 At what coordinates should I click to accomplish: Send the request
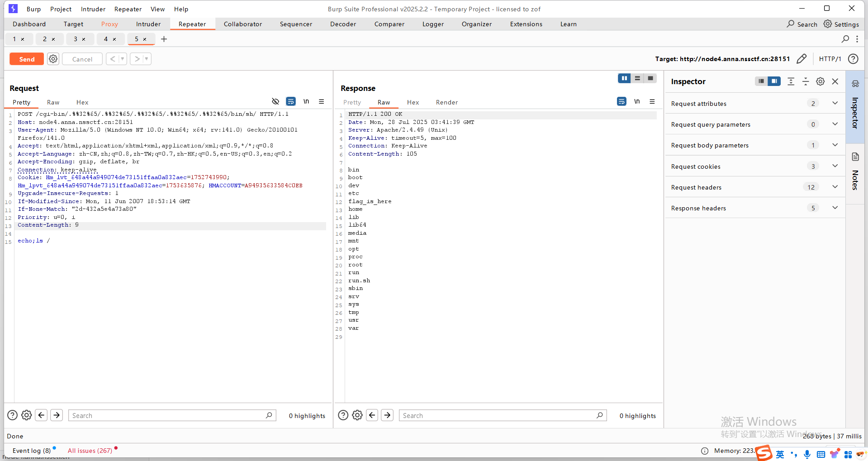(x=27, y=59)
